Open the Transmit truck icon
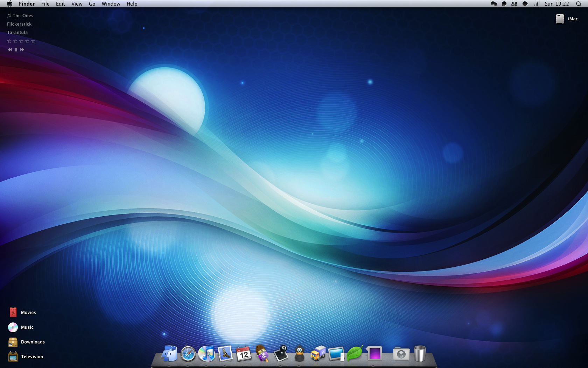The height and width of the screenshot is (368, 588). click(x=318, y=353)
